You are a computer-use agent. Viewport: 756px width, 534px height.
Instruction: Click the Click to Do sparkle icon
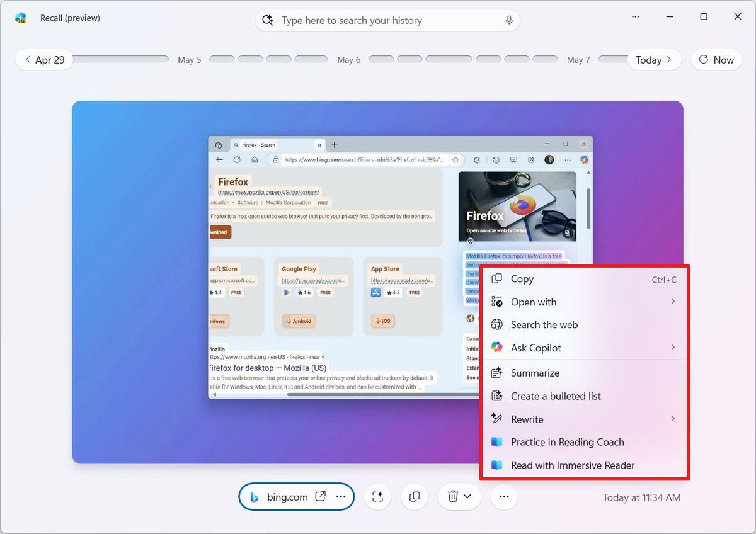point(377,497)
